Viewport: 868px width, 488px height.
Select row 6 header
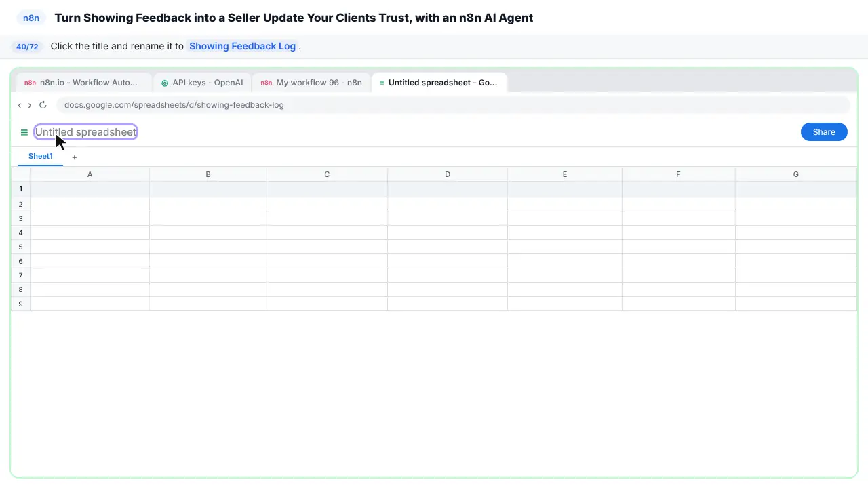[21, 261]
